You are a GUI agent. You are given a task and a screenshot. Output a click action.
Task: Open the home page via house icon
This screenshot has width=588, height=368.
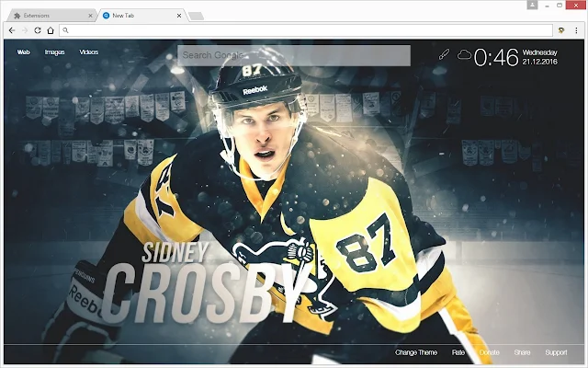click(x=51, y=30)
